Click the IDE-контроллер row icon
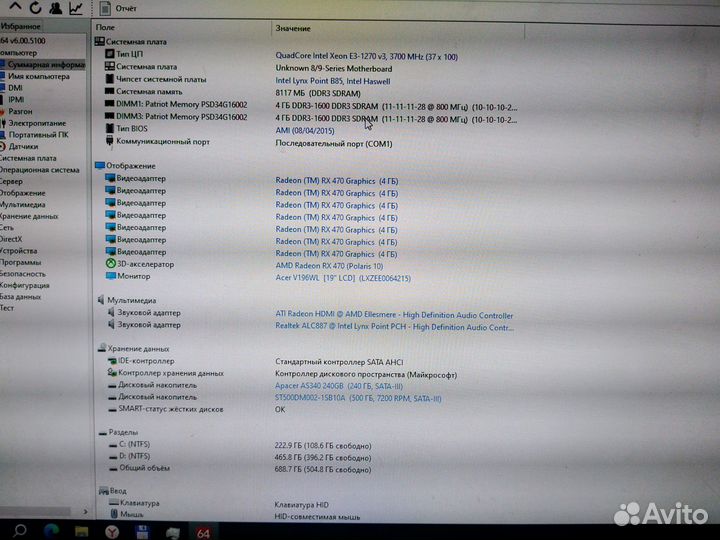The image size is (720, 540). (x=112, y=361)
